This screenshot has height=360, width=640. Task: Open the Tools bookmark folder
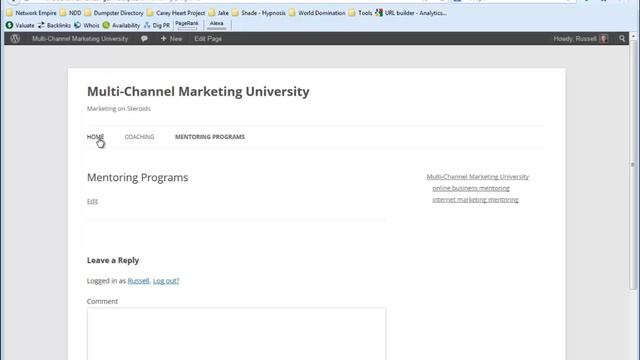pos(360,13)
